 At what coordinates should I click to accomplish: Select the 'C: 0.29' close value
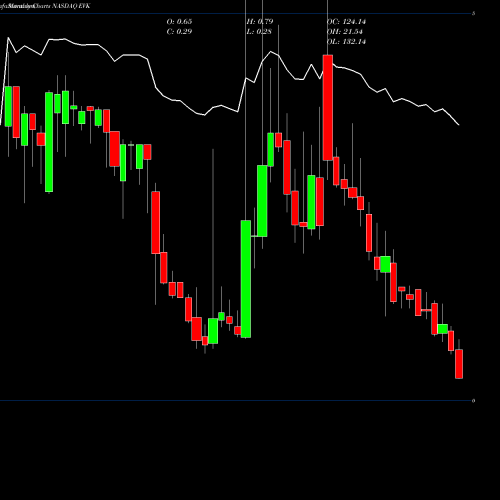coord(179,31)
